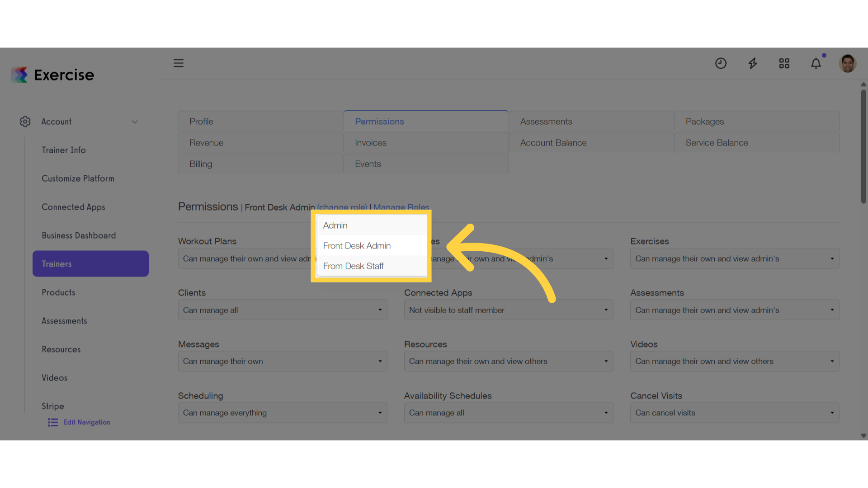Click the Manage Roles link
The width and height of the screenshot is (868, 488).
tap(401, 207)
